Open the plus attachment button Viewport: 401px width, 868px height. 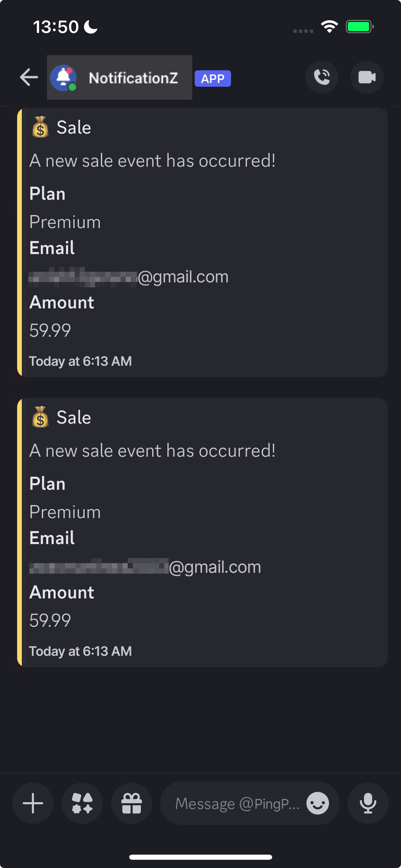click(33, 803)
